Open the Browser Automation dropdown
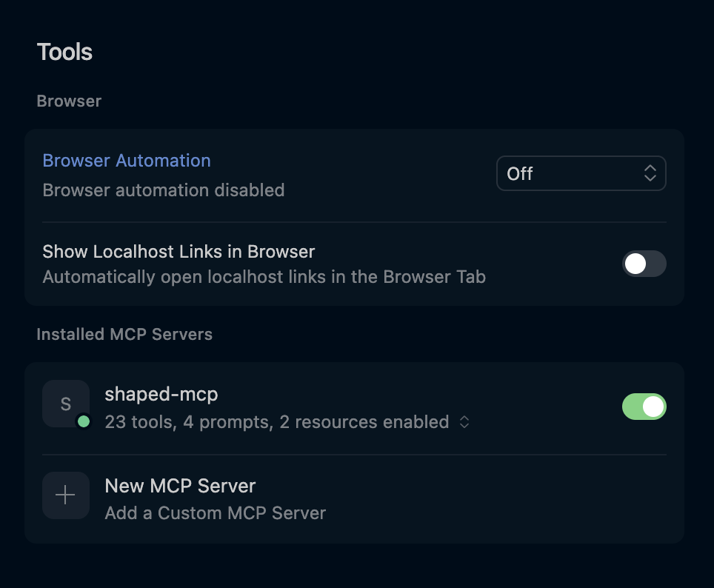This screenshot has width=714, height=588. (581, 173)
